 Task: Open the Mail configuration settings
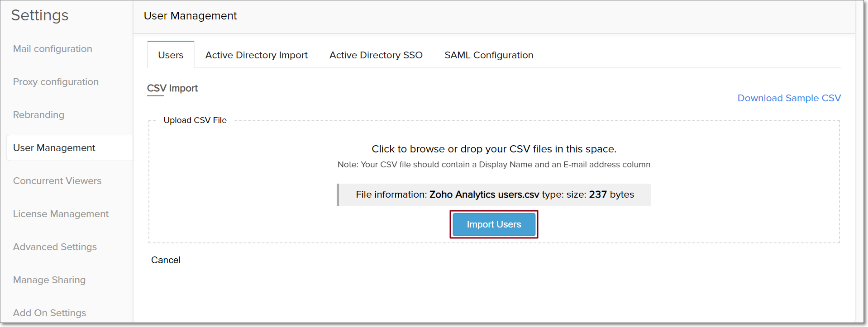[x=52, y=49]
